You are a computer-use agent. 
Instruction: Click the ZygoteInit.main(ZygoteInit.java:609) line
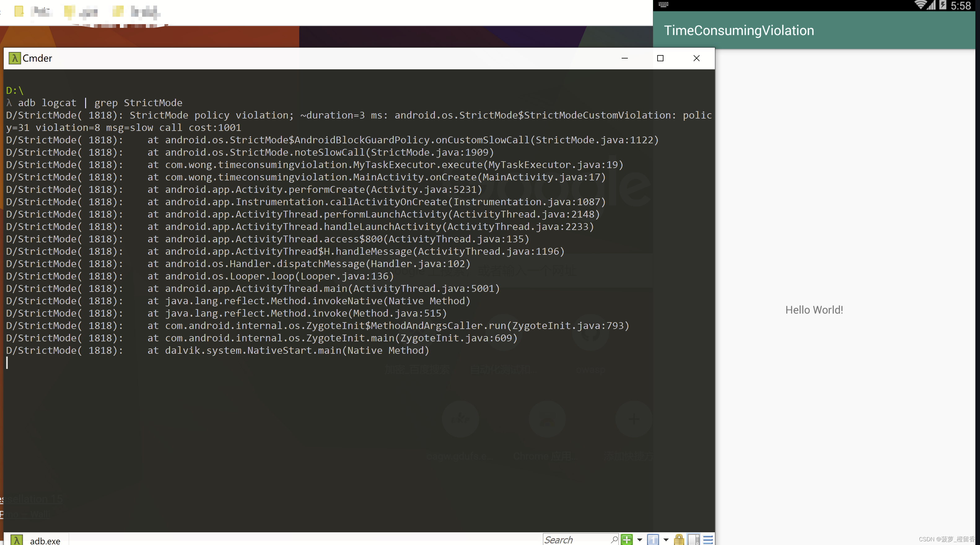click(262, 338)
